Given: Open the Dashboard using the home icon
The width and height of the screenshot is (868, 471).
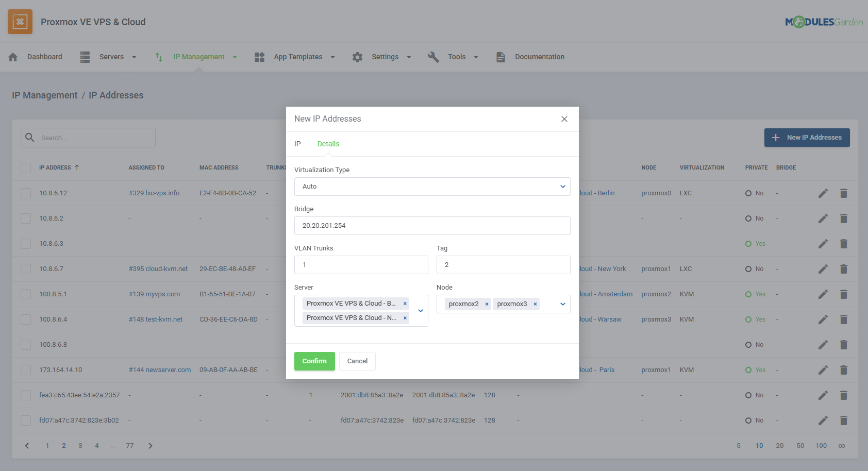Looking at the screenshot, I should (13, 57).
